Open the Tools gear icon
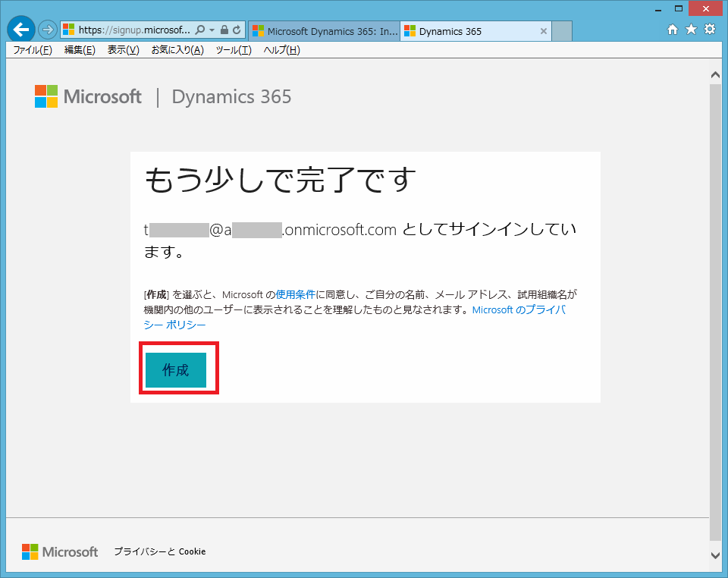Image resolution: width=728 pixels, height=578 pixels. (710, 30)
